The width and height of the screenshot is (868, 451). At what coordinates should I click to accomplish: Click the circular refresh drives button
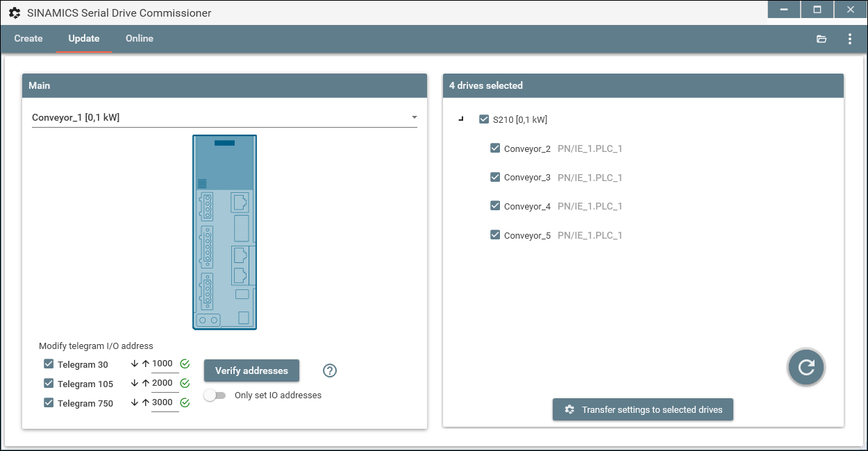pyautogui.click(x=806, y=367)
